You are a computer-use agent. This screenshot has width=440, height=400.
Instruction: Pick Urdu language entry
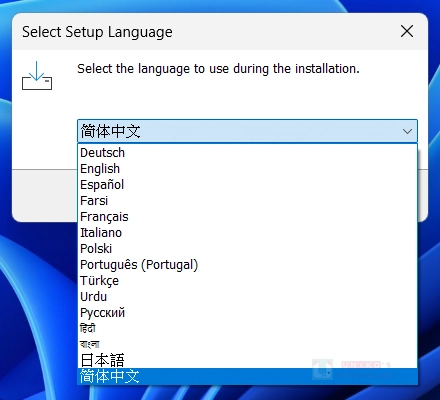pos(247,297)
